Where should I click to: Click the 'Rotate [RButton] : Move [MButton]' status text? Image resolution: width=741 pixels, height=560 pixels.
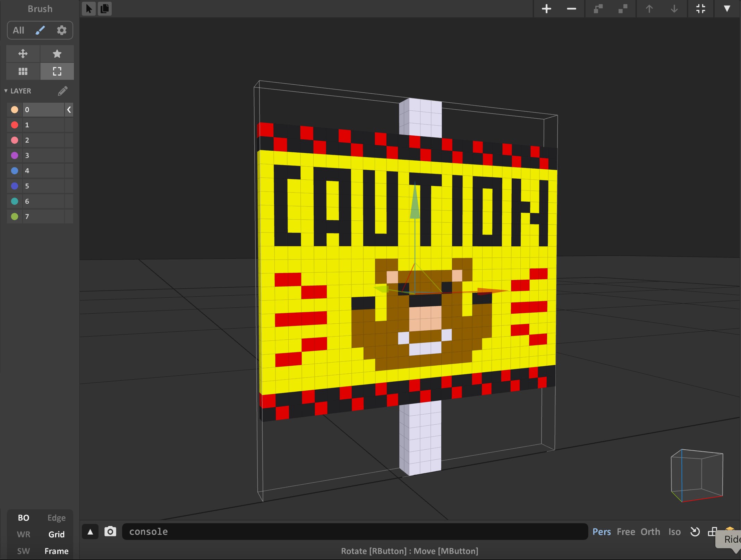click(x=409, y=551)
